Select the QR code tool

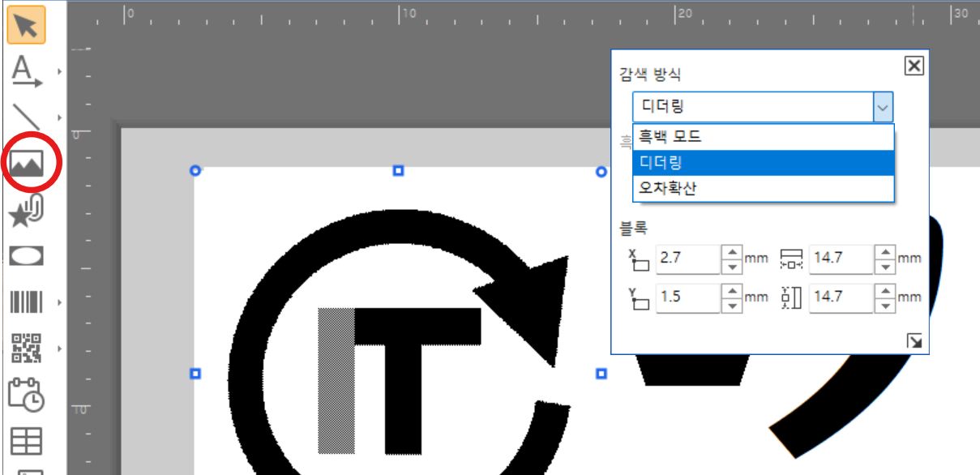coord(27,349)
